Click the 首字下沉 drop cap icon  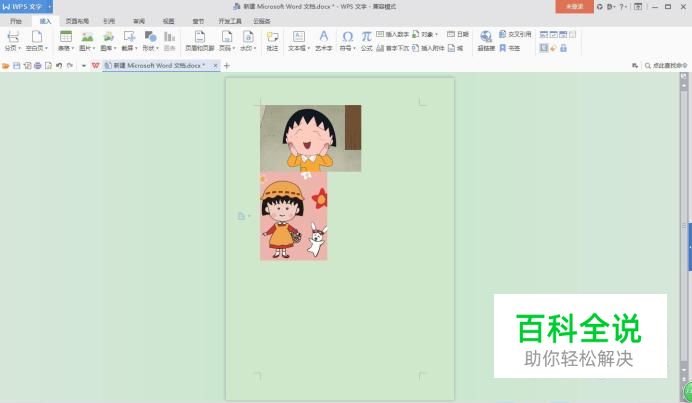(x=380, y=48)
